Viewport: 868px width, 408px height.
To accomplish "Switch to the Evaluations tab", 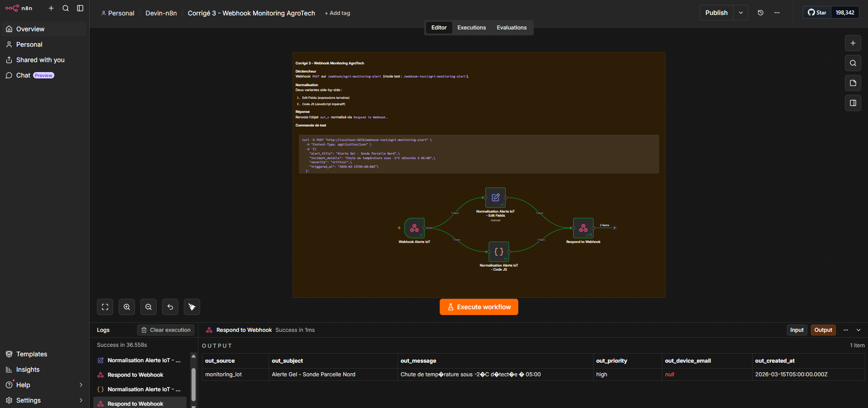I will tap(512, 28).
